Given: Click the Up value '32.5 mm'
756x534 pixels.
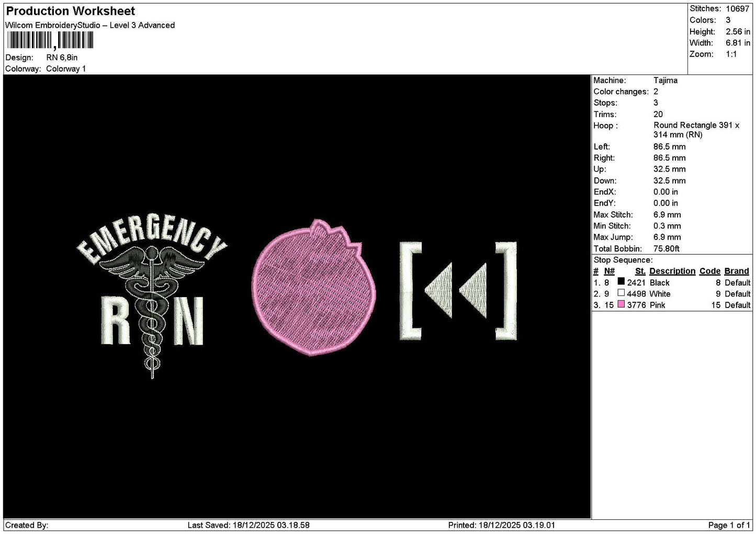Looking at the screenshot, I should (x=670, y=169).
